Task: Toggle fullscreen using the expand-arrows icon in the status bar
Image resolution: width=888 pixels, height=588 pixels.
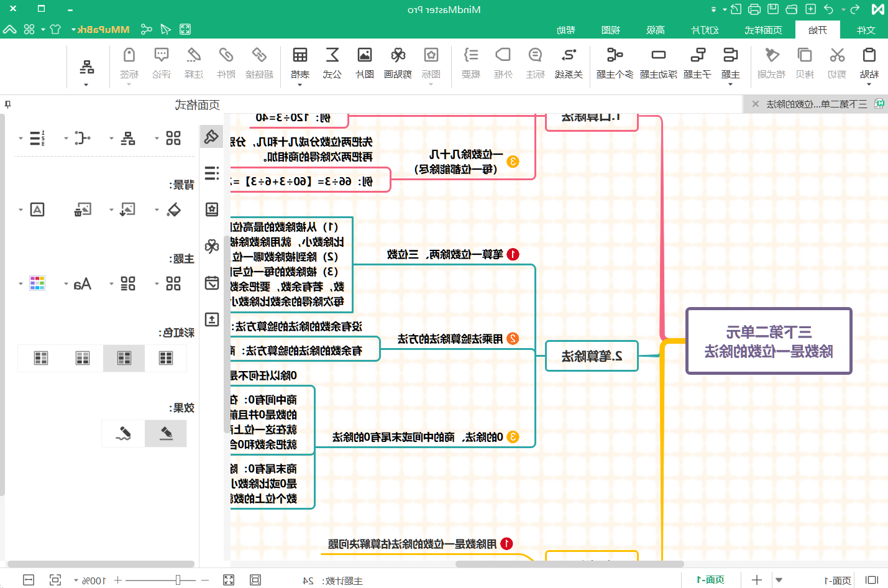Action: (x=229, y=580)
